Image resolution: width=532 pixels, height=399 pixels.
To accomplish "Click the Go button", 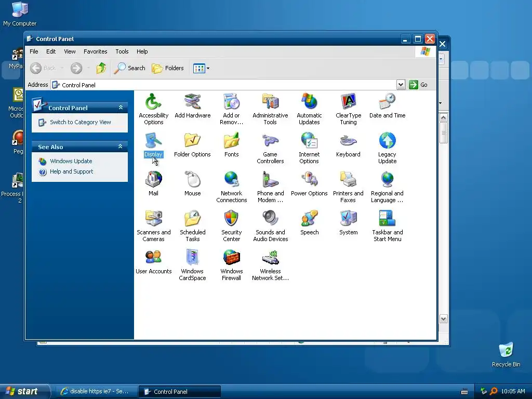I will 418,85.
